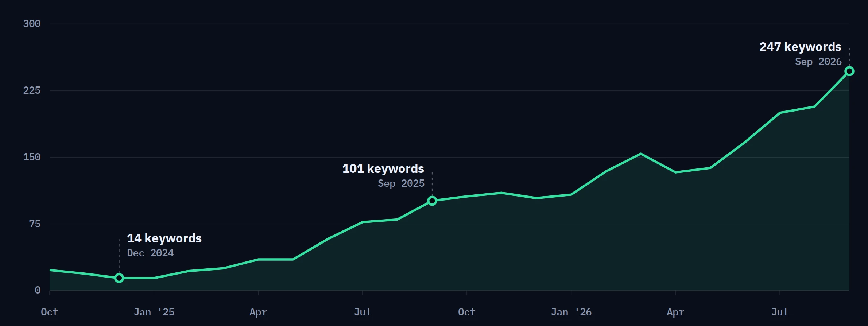Click the Oct axis label preceding Jan '26

(467, 312)
